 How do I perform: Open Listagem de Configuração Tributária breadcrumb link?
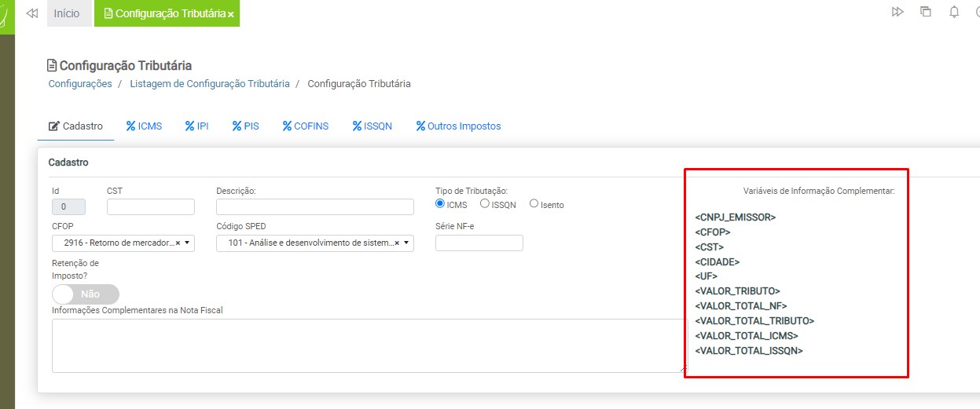209,83
